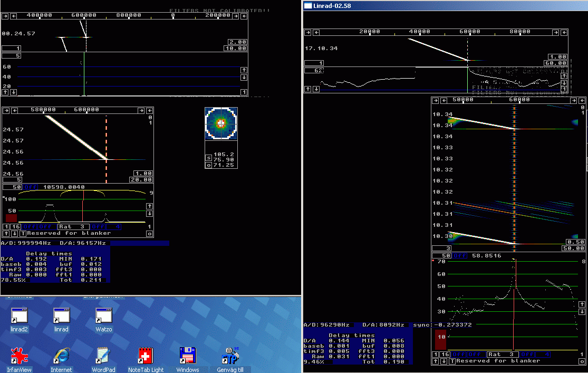
Task: Click right arrow at left end of Linrad-02.58 20000–80000 scale
Action: (x=308, y=33)
